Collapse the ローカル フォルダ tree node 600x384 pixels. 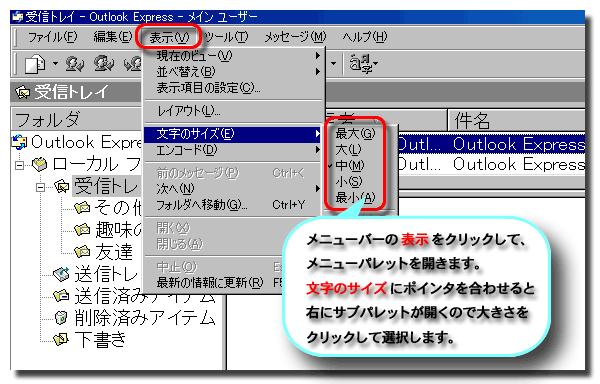tap(19, 165)
